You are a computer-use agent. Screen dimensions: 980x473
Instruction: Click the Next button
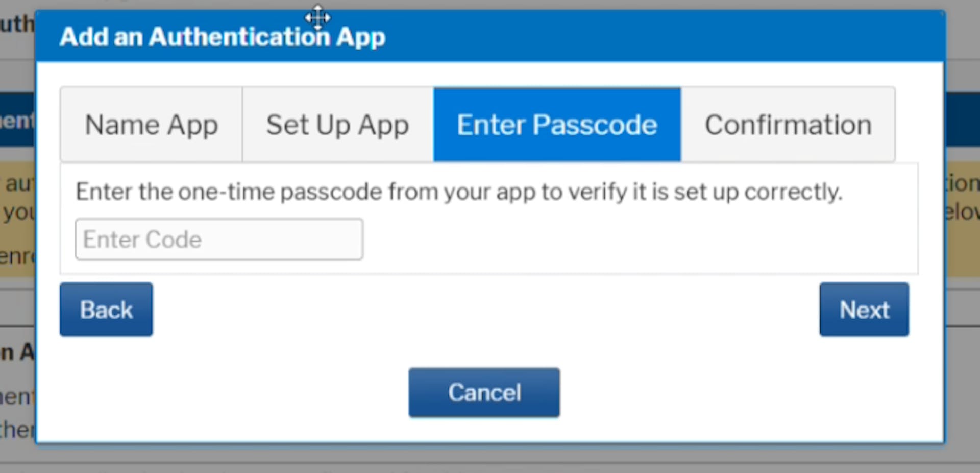[x=864, y=309]
